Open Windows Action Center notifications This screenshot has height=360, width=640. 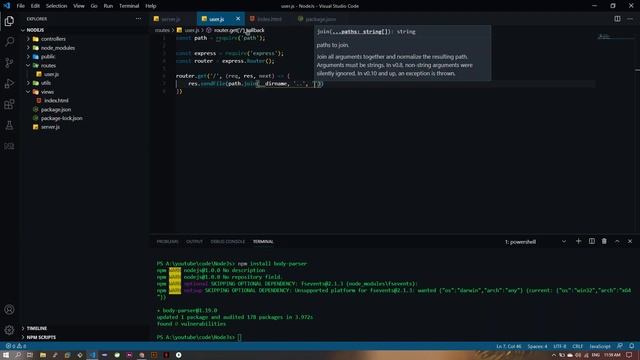(x=629, y=355)
